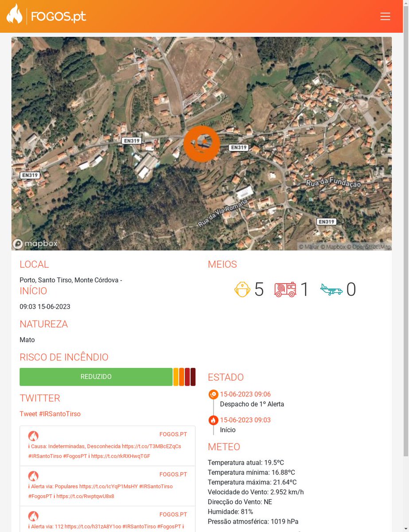Click the fire truck icon under MEIOS
Viewport: 409px width, 532px height.
[x=285, y=289]
